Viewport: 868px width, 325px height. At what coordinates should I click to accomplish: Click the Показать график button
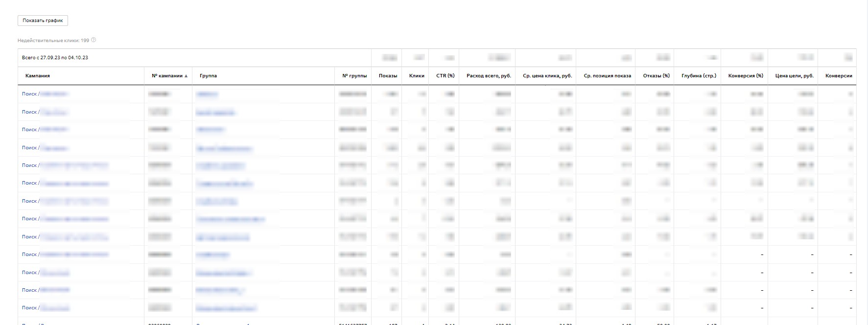tap(43, 21)
